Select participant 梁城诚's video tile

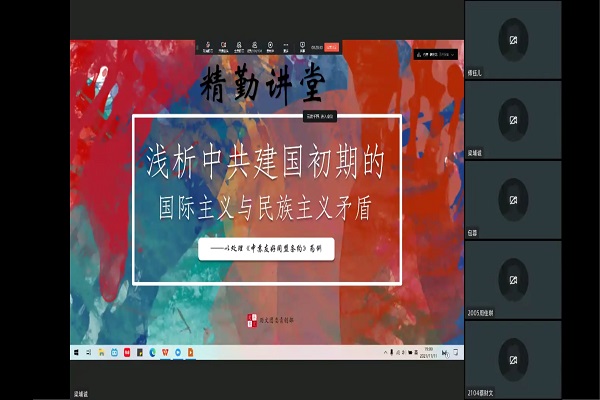pyautogui.click(x=512, y=120)
